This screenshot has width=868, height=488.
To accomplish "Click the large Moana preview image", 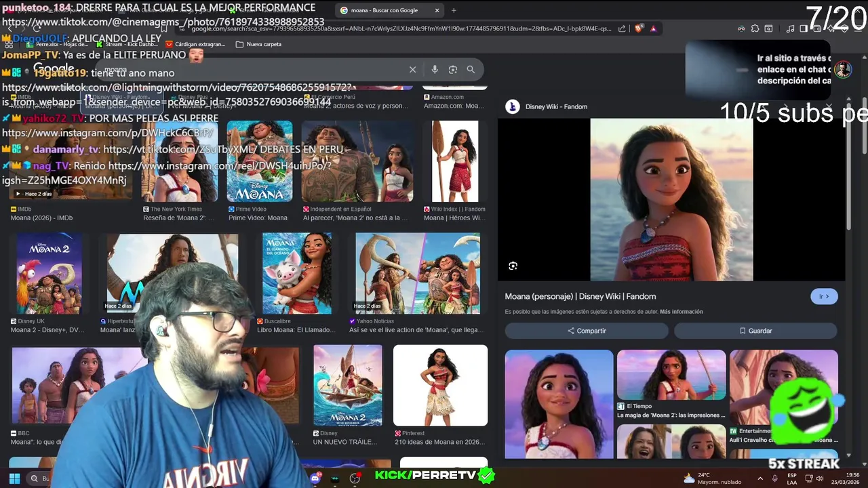I will (671, 200).
